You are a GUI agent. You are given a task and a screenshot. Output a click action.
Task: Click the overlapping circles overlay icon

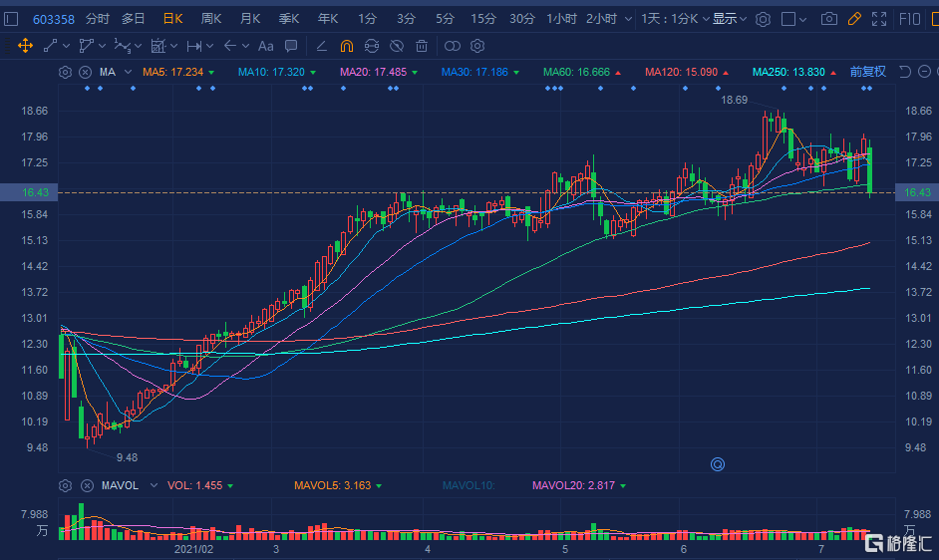click(453, 46)
